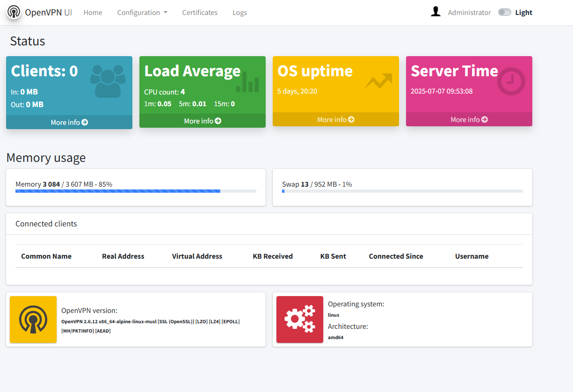Click the Swap 13 / 952 MB label
Image resolution: width=573 pixels, height=392 pixels.
(317, 184)
